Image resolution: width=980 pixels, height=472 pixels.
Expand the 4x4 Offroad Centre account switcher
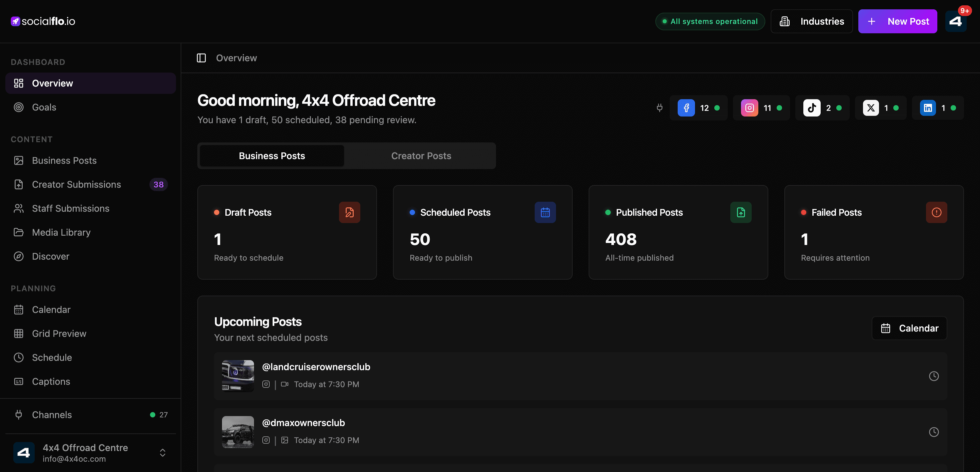coord(162,453)
